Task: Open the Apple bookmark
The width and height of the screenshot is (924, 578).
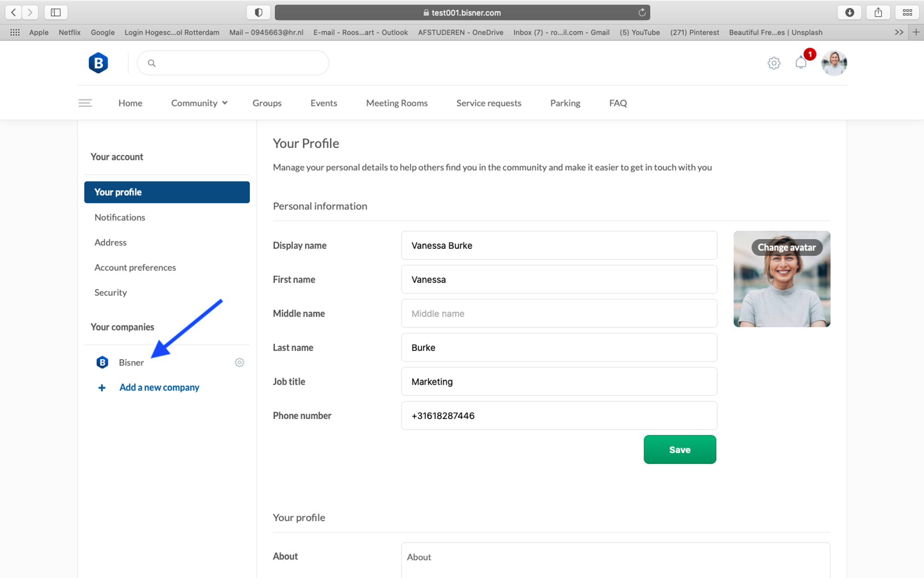Action: click(x=39, y=32)
